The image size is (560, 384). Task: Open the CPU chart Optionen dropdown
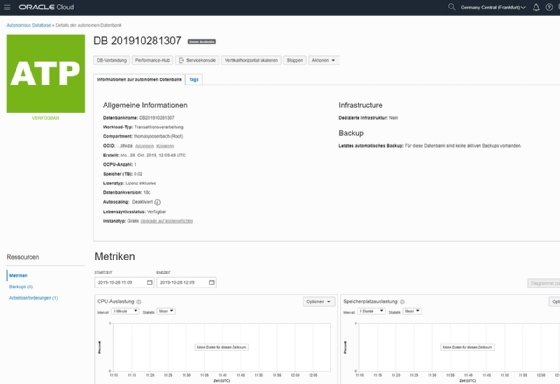click(x=319, y=302)
